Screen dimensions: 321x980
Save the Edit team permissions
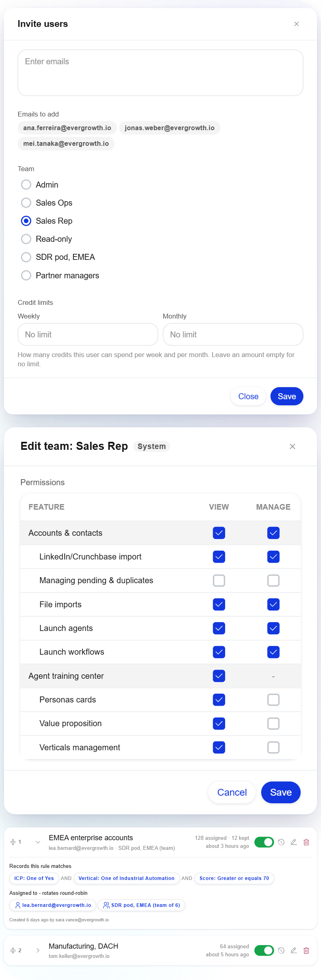pyautogui.click(x=281, y=792)
